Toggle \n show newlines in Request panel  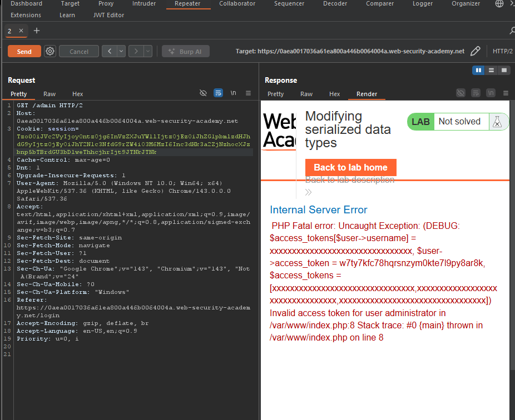(x=233, y=93)
